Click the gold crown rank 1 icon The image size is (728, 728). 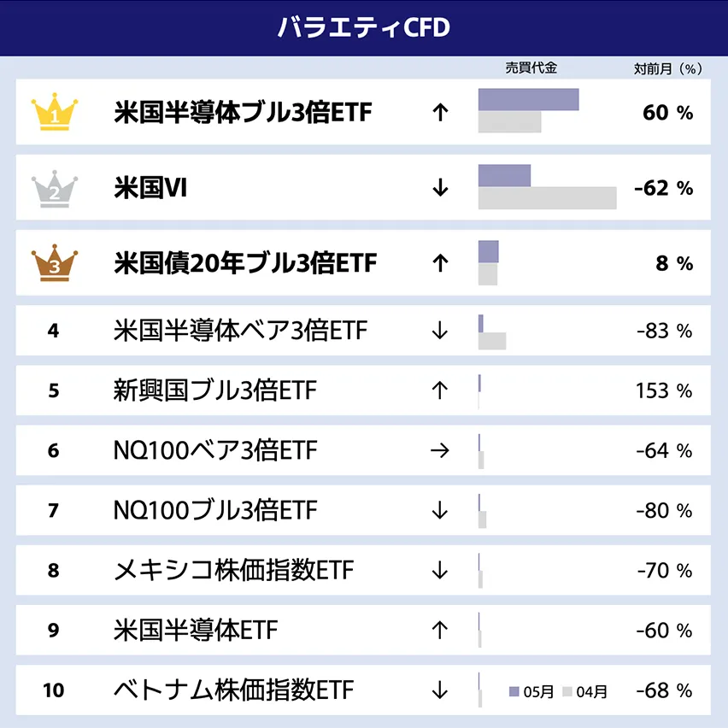[54, 113]
